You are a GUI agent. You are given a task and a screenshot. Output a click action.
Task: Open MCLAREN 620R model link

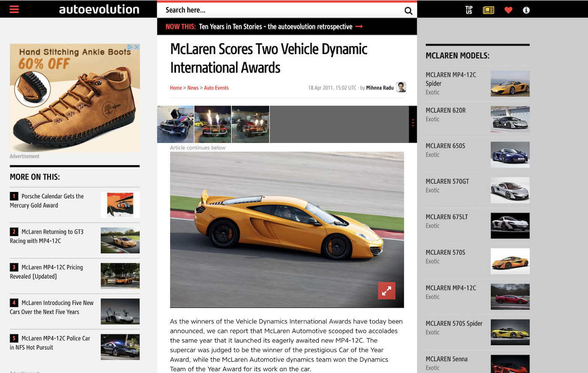[446, 110]
